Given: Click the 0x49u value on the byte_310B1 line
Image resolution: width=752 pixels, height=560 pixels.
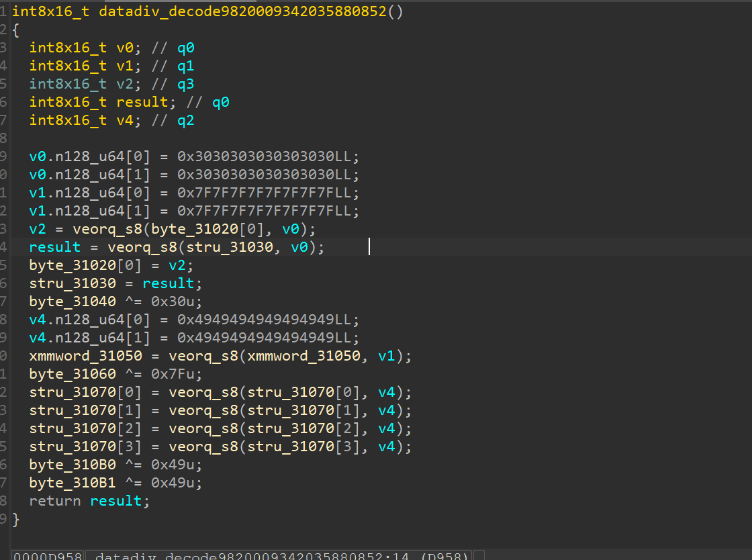Looking at the screenshot, I should [x=177, y=483].
